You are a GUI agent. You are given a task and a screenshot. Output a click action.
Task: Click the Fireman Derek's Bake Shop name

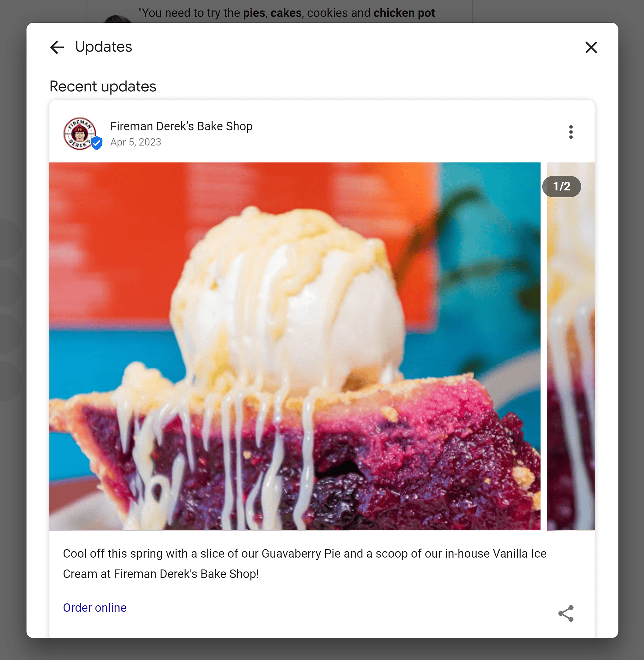(181, 126)
